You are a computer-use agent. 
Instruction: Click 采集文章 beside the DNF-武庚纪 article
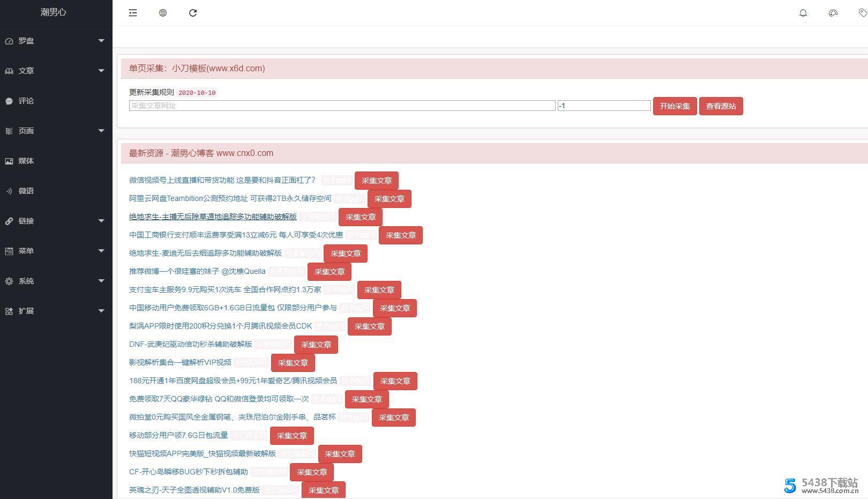coord(316,345)
